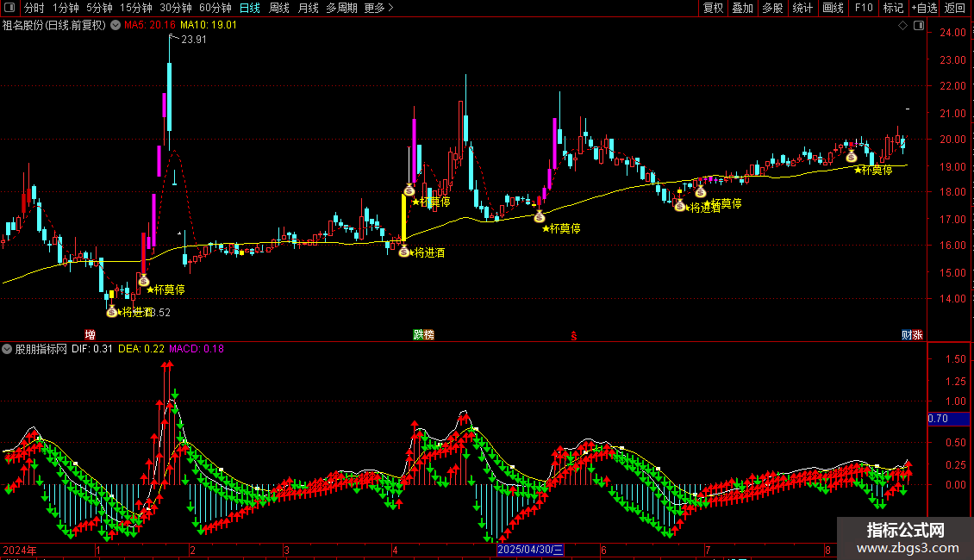The height and width of the screenshot is (560, 974).
Task: Open the 多股 multi-stock view
Action: (772, 8)
